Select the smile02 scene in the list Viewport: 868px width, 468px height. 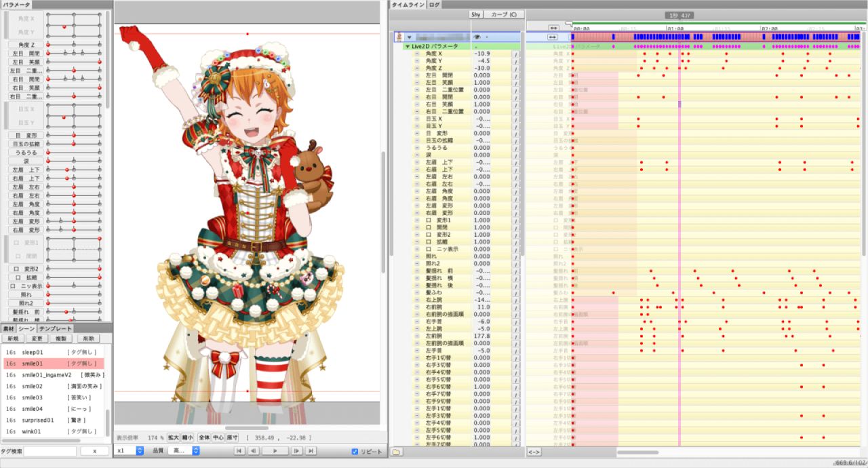point(53,386)
